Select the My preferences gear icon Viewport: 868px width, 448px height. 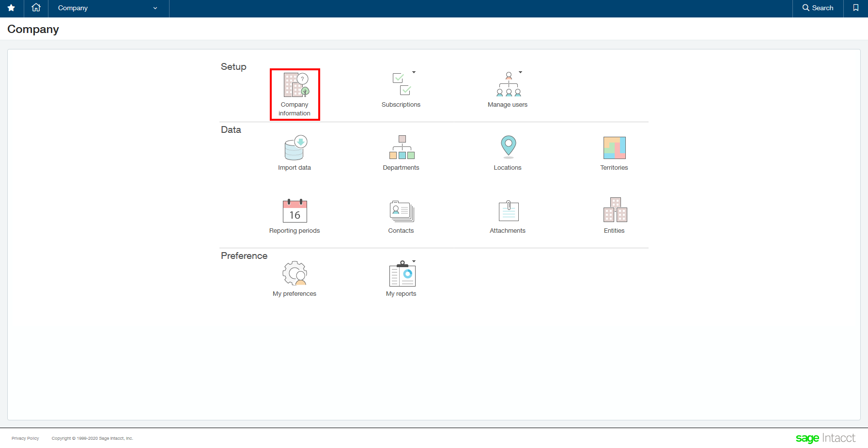[294, 273]
